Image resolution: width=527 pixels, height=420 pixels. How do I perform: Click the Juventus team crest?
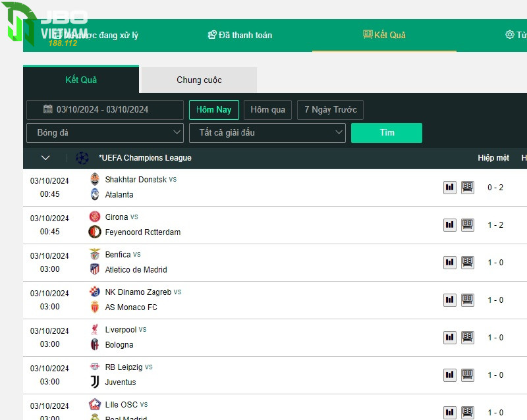[x=95, y=382]
